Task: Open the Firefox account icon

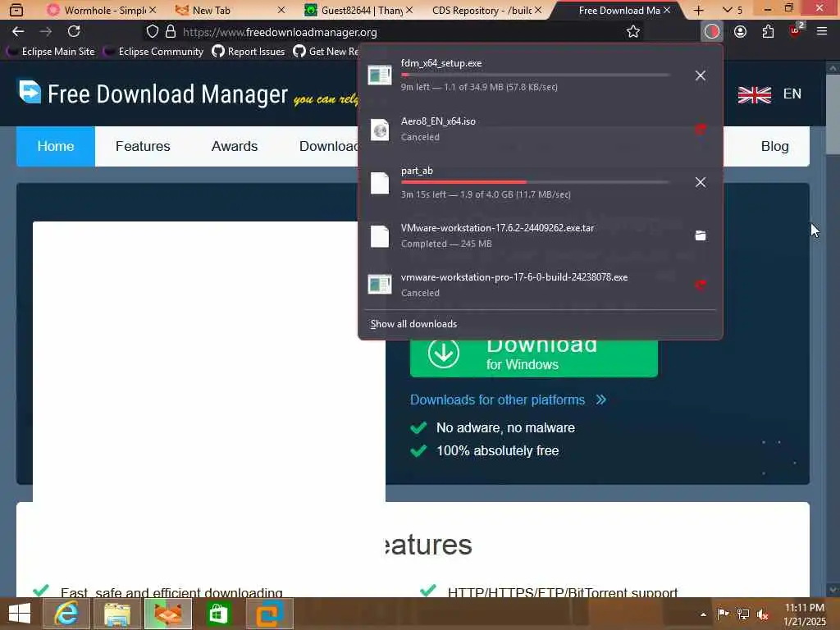Action: 741,32
